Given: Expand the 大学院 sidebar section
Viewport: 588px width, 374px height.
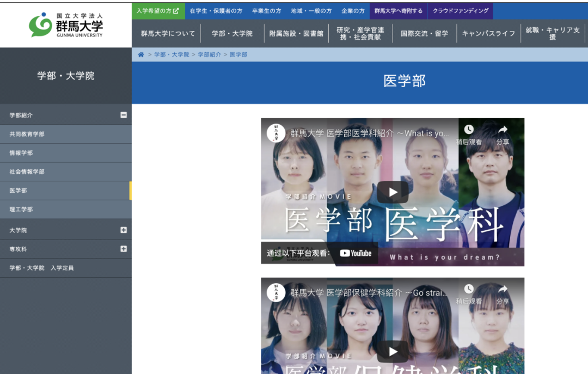Looking at the screenshot, I should point(124,230).
